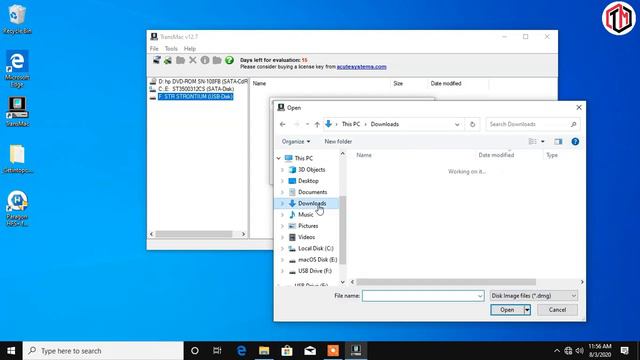Image resolution: width=640 pixels, height=360 pixels.
Task: Click the info icon in TransMac toolbar
Action: 205,60
